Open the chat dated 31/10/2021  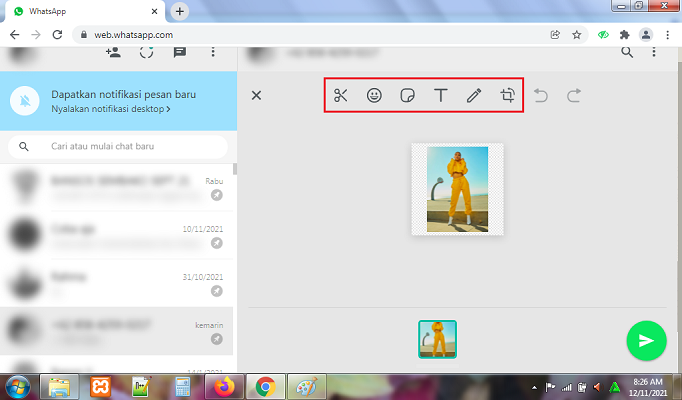click(x=117, y=283)
